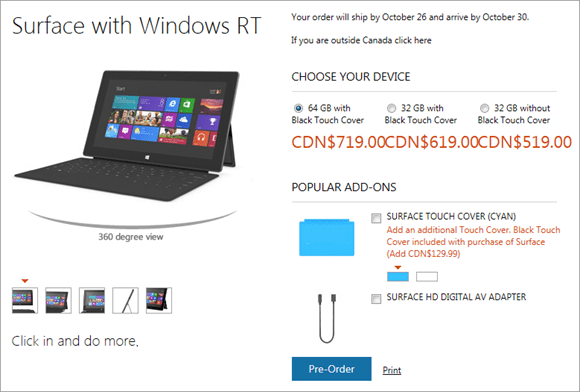580x392 pixels.
Task: Click the large Surface tablet product image
Action: click(x=128, y=136)
